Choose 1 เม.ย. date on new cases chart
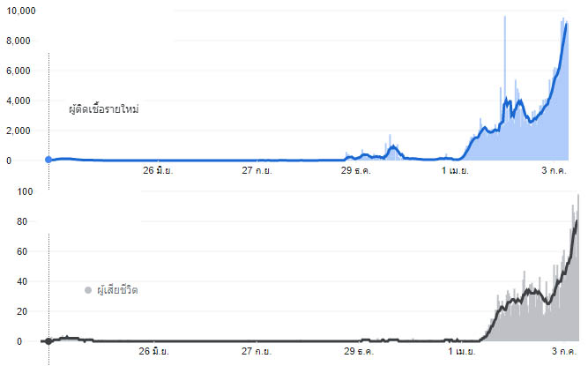 [455, 170]
